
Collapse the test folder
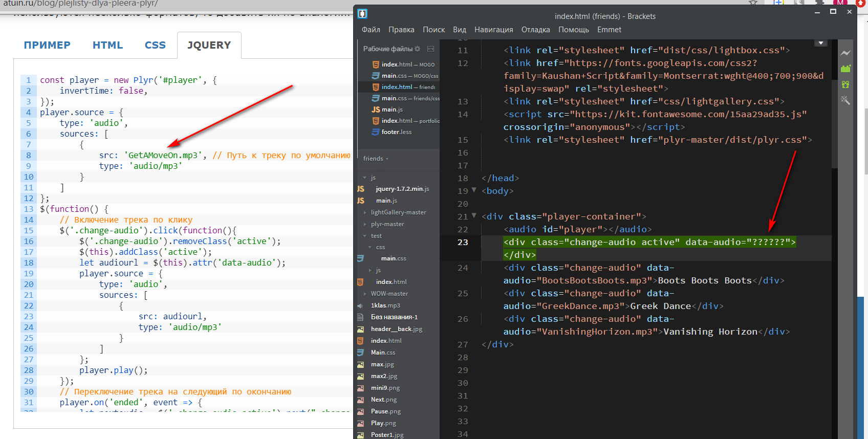pos(364,236)
